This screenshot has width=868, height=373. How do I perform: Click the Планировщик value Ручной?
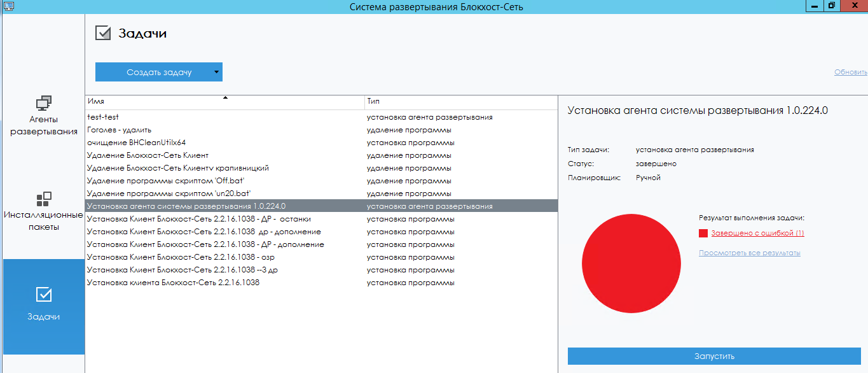[x=648, y=178]
